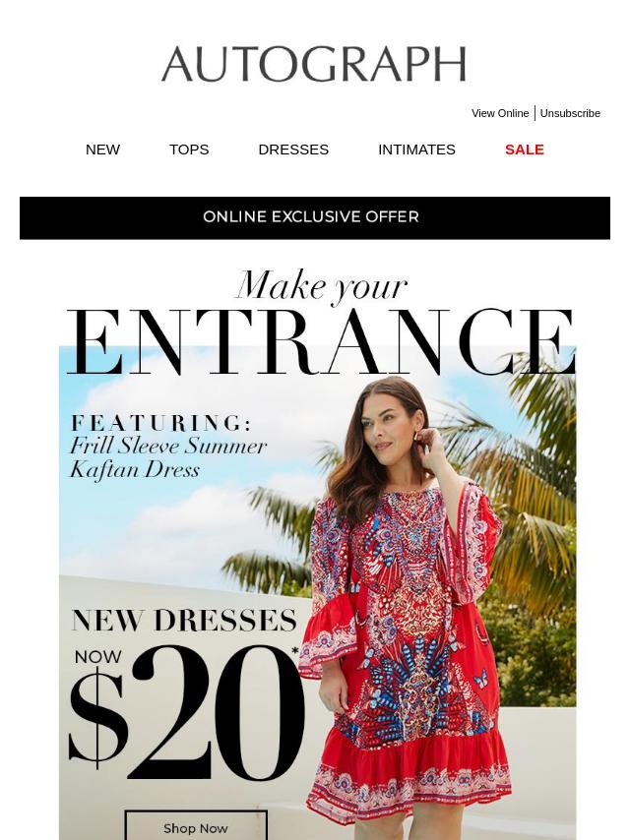Open the NEW menu item

tap(102, 150)
